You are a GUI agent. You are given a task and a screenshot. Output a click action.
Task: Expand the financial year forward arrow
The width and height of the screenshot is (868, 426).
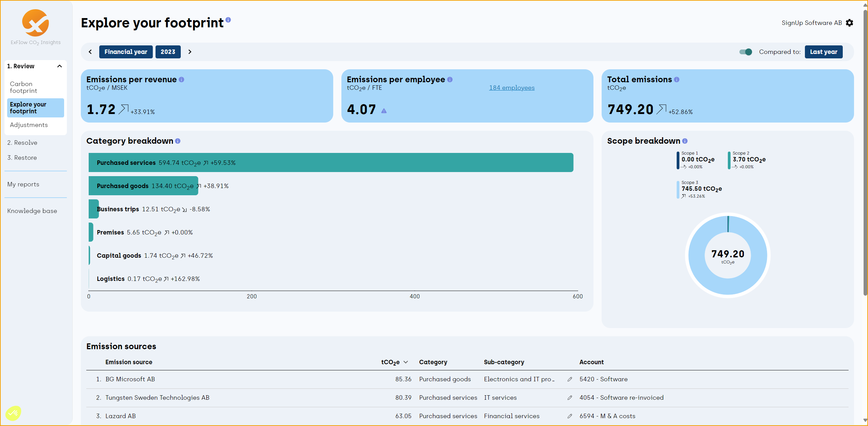point(190,52)
